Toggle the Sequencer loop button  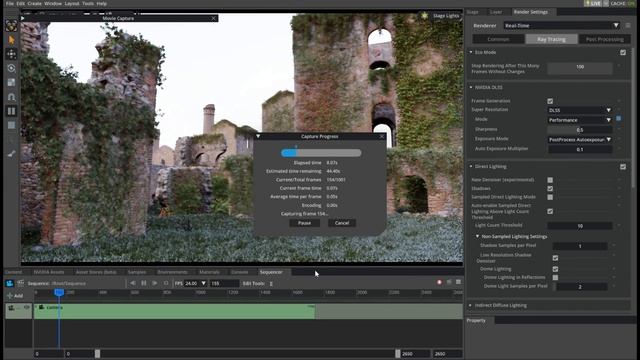pos(166,283)
